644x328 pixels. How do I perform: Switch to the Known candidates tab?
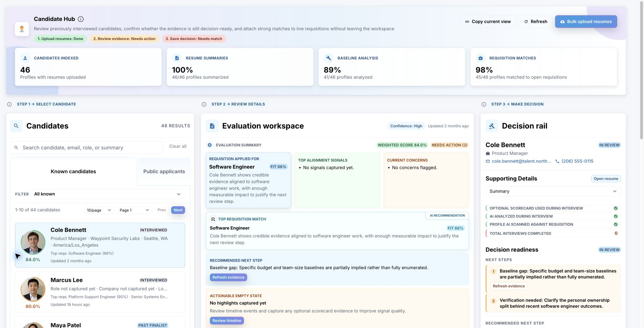[73, 171]
